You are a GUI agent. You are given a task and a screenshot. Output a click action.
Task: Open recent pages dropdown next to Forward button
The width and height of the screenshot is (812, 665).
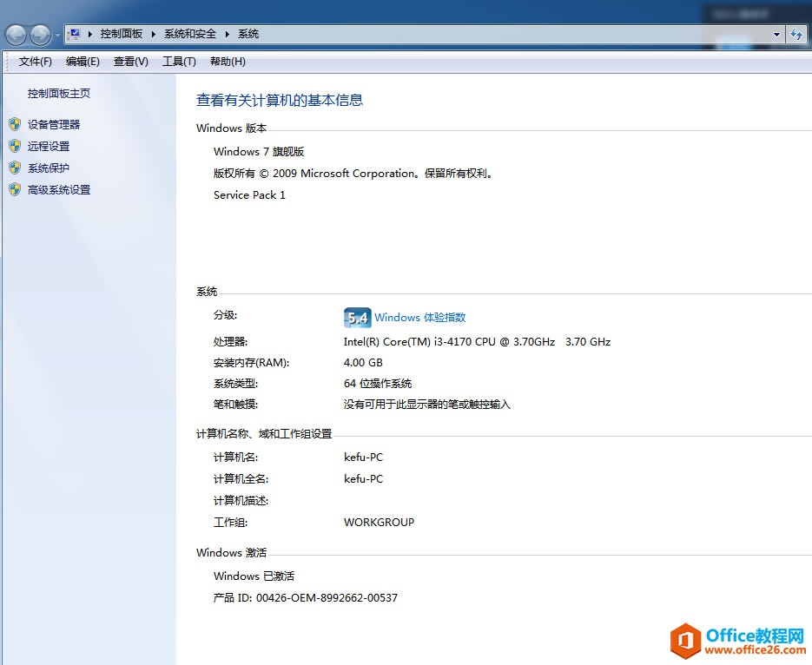(x=57, y=36)
